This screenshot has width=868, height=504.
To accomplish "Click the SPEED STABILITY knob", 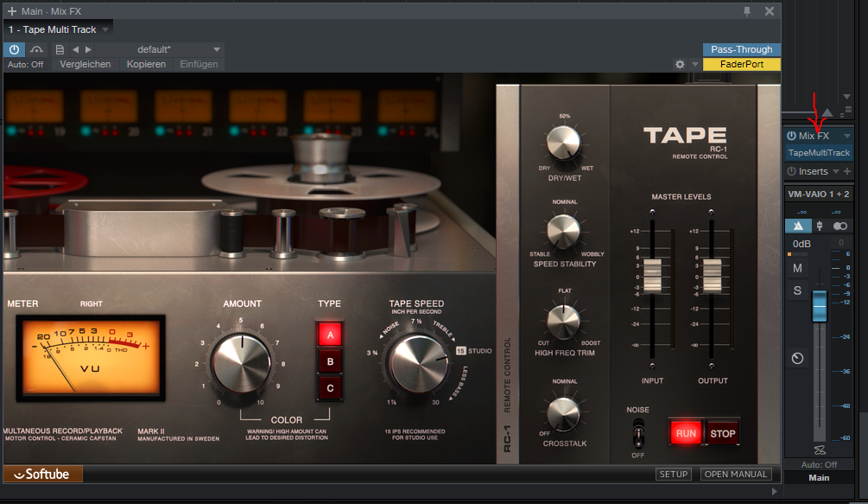I will tap(563, 231).
